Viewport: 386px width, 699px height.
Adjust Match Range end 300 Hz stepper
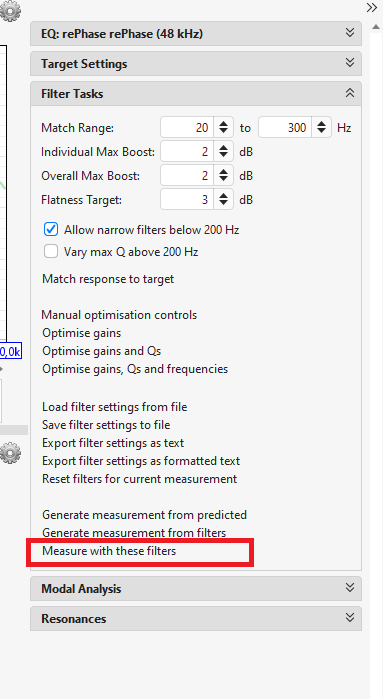click(321, 127)
